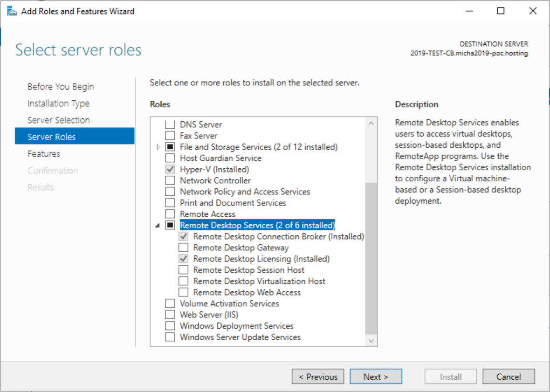The height and width of the screenshot is (392, 550).
Task: Enable Remote Desktop Web Access checkbox
Action: 184,292
